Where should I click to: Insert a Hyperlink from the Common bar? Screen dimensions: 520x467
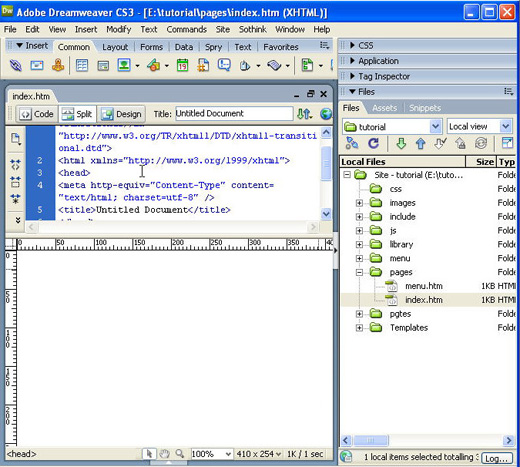[x=15, y=65]
